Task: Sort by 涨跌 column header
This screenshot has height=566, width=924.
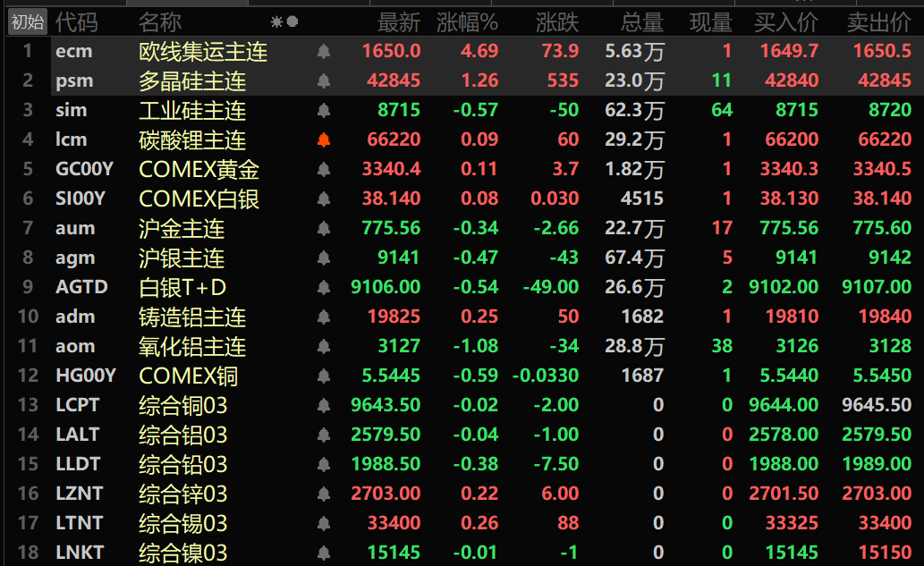Action: 557,23
